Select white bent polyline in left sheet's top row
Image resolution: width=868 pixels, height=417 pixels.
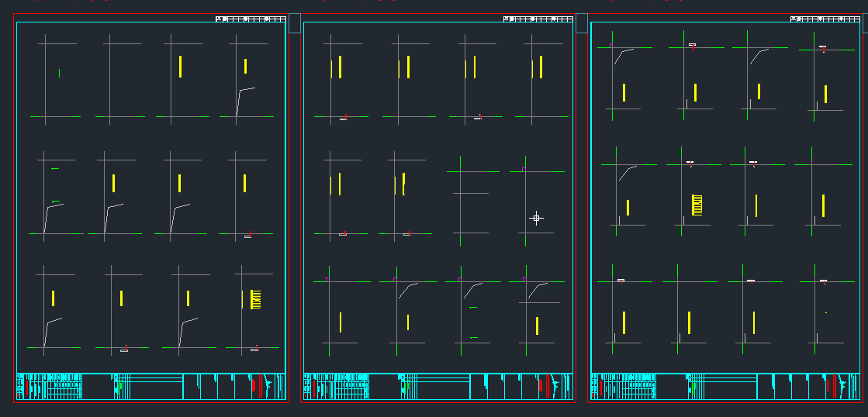pyautogui.click(x=244, y=99)
